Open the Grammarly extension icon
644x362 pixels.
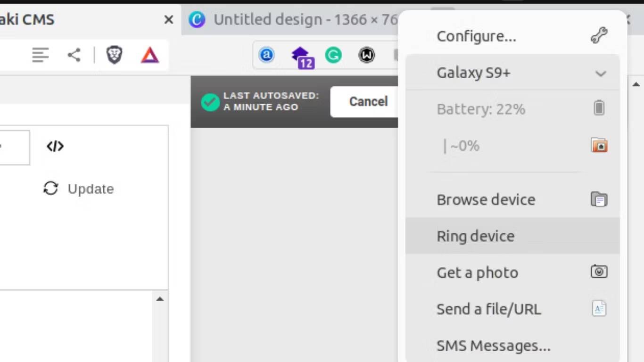[x=333, y=56]
